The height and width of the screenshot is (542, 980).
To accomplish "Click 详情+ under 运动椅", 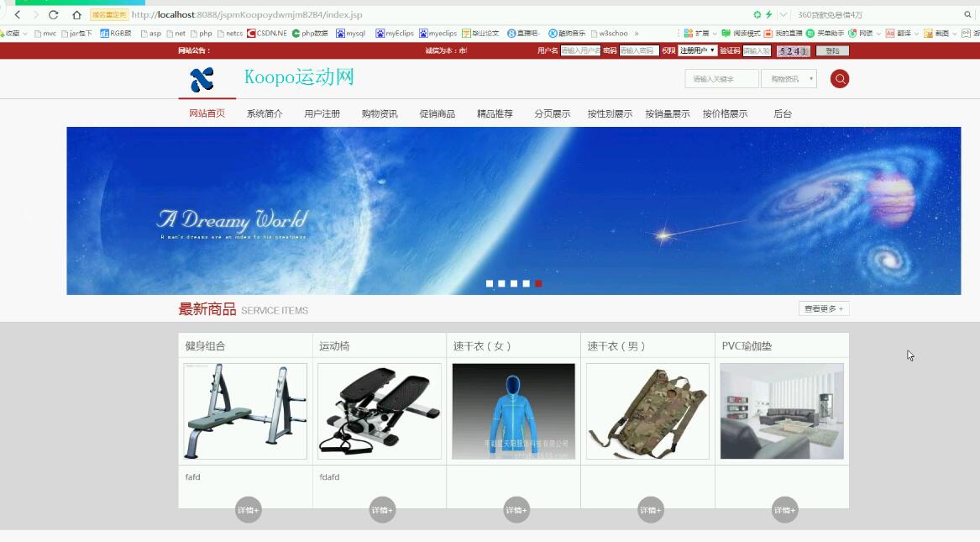I will [382, 510].
